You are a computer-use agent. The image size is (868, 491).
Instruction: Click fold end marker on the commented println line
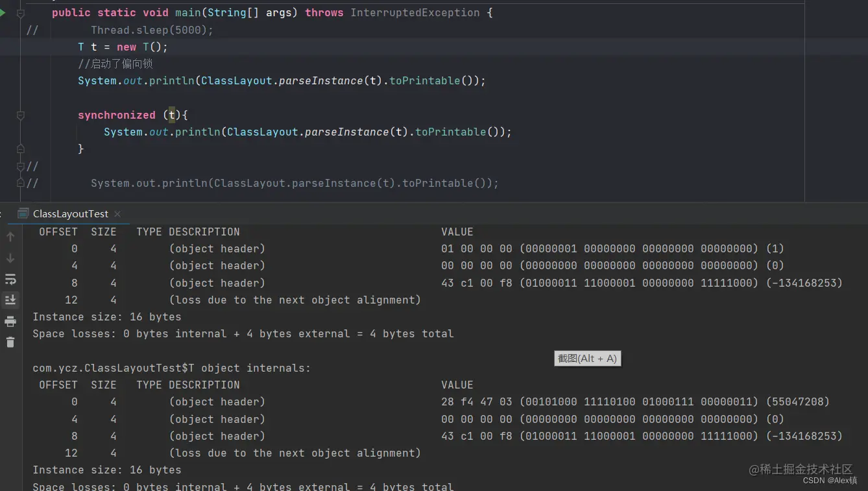pos(20,183)
